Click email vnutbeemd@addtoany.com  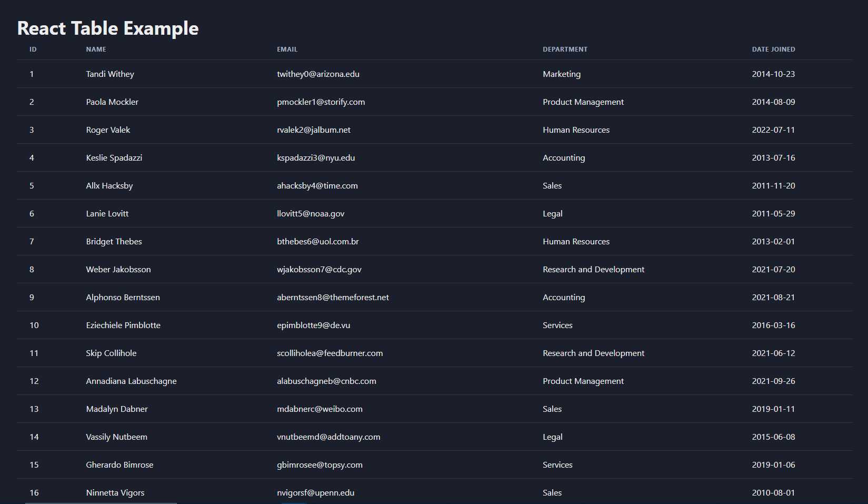pos(328,437)
